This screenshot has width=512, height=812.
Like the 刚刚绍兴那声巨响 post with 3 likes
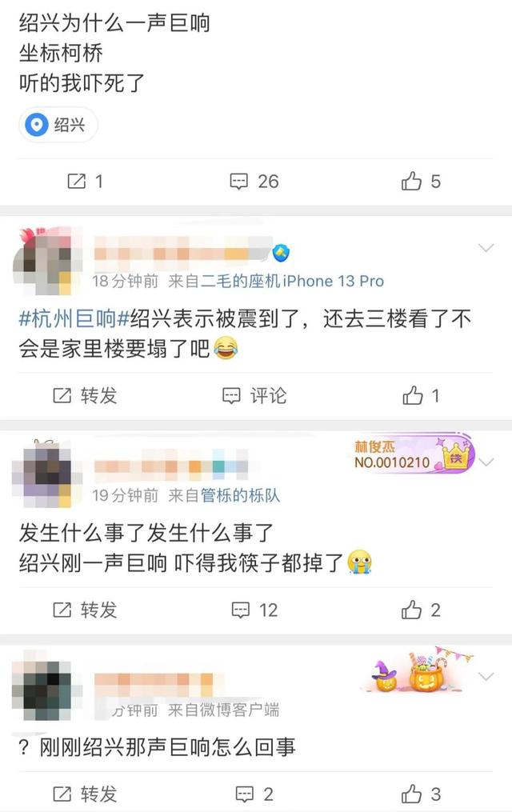pyautogui.click(x=420, y=794)
